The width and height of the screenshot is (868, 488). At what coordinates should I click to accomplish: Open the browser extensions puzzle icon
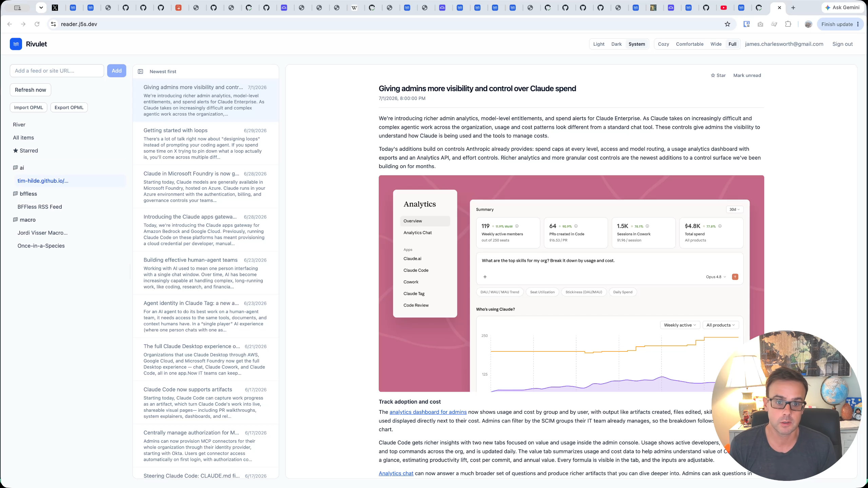788,24
